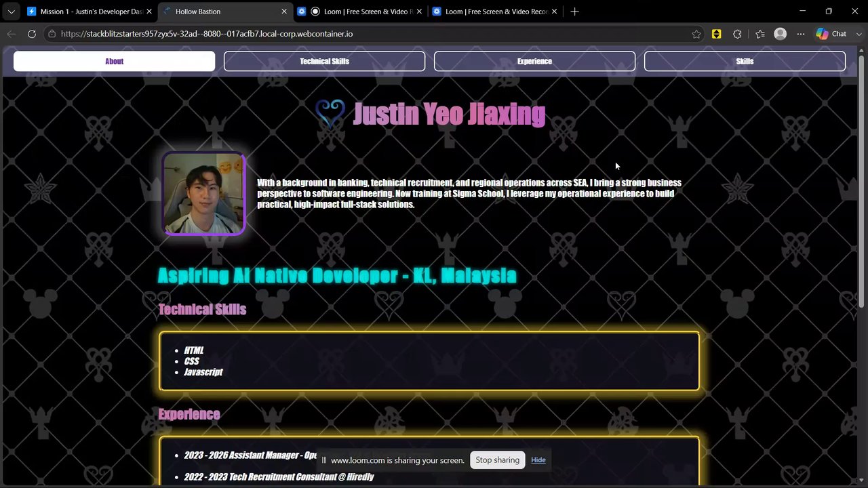The height and width of the screenshot is (488, 868).
Task: Select the Hollow Bastion browser tab
Action: [226, 12]
